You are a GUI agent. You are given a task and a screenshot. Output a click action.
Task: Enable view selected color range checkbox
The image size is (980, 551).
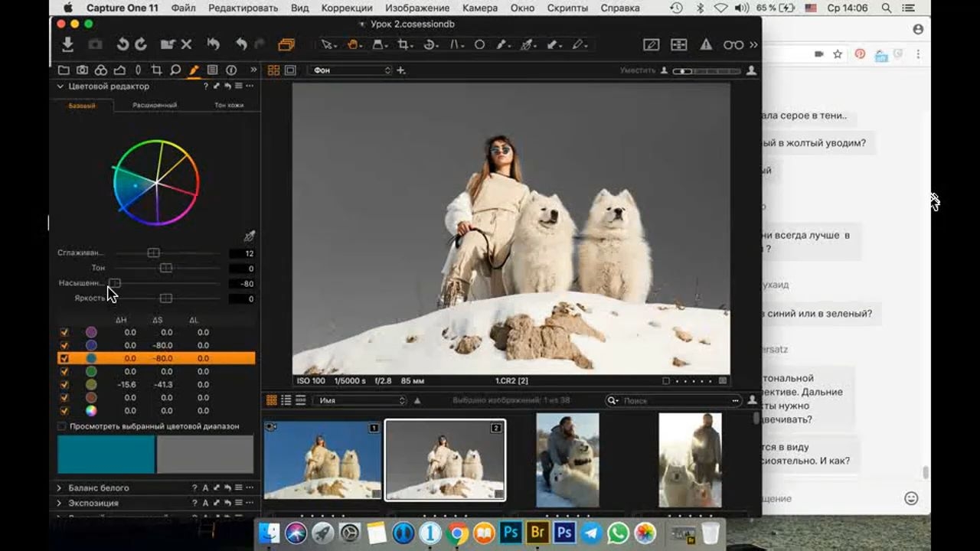(62, 426)
